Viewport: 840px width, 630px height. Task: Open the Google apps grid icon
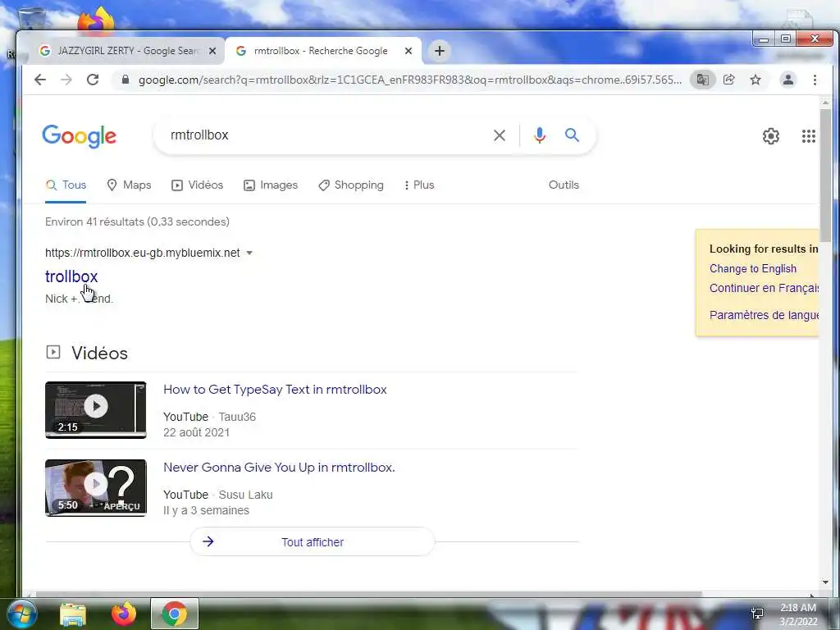click(808, 136)
